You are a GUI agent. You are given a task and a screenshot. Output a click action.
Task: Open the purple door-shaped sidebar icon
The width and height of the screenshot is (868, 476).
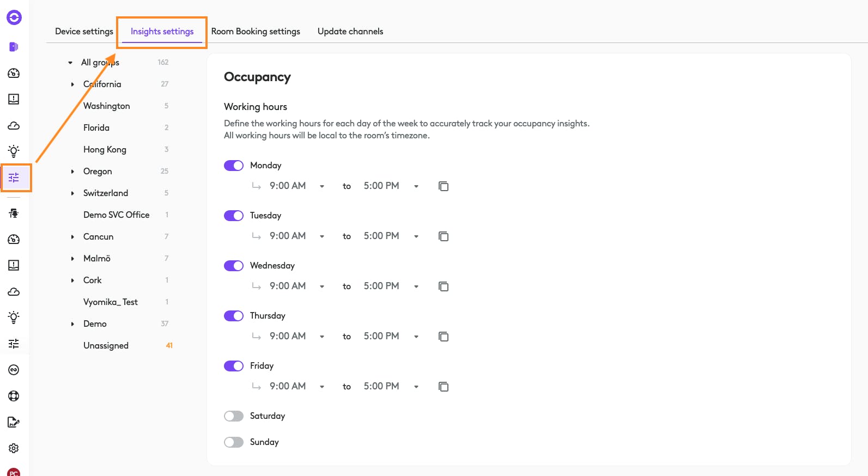click(14, 47)
